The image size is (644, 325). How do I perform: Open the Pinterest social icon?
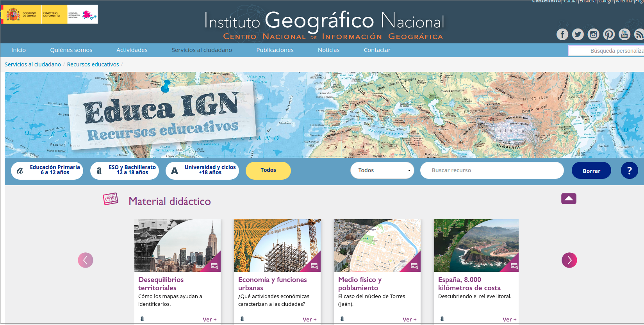(x=609, y=34)
